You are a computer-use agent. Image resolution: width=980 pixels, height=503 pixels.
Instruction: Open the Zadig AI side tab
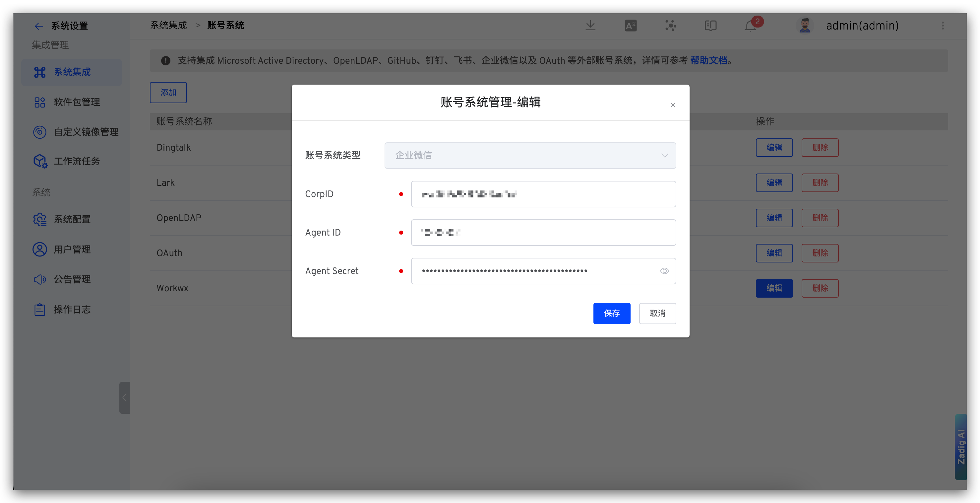[961, 447]
